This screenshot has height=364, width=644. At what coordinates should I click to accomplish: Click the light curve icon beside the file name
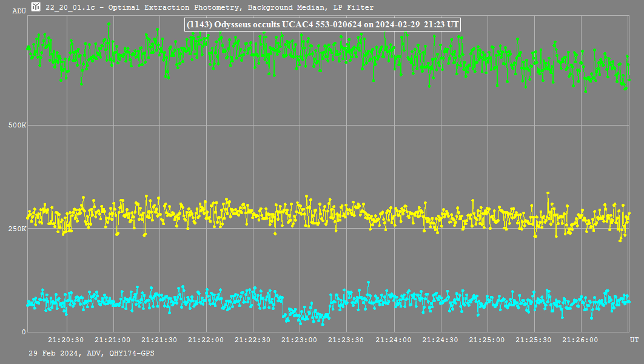[x=36, y=7]
